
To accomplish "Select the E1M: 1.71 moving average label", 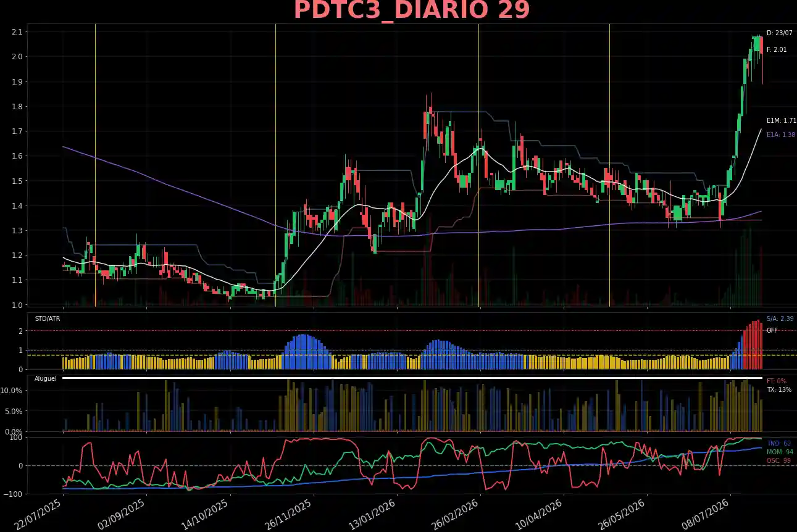I will [782, 120].
